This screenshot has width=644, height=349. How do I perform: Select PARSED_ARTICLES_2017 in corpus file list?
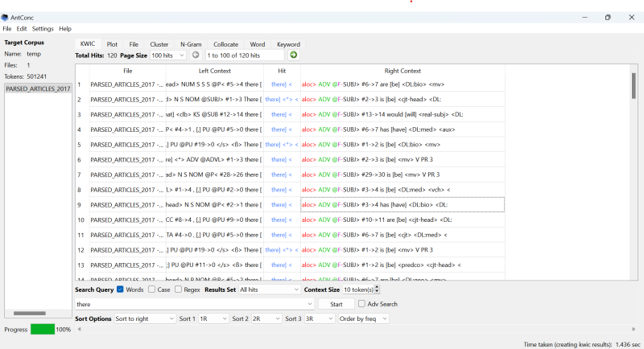pos(38,88)
